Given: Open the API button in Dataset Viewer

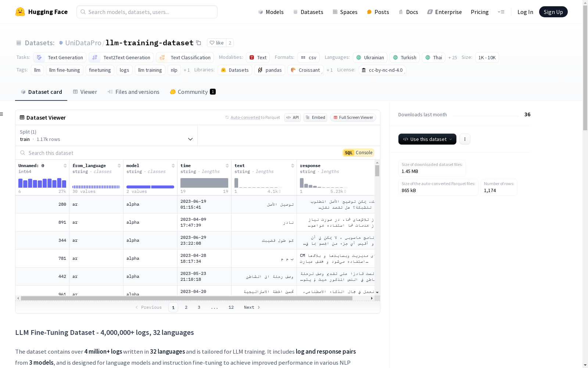Looking at the screenshot, I should (x=293, y=117).
